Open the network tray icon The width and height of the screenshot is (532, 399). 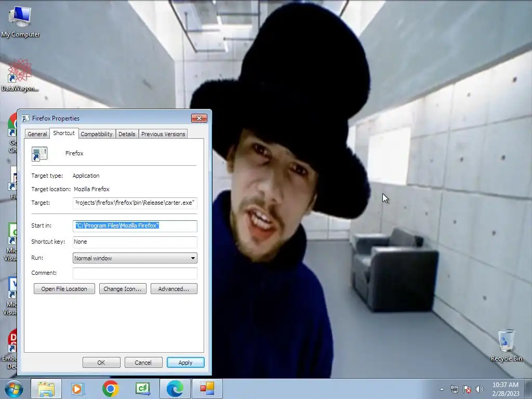[x=454, y=389]
